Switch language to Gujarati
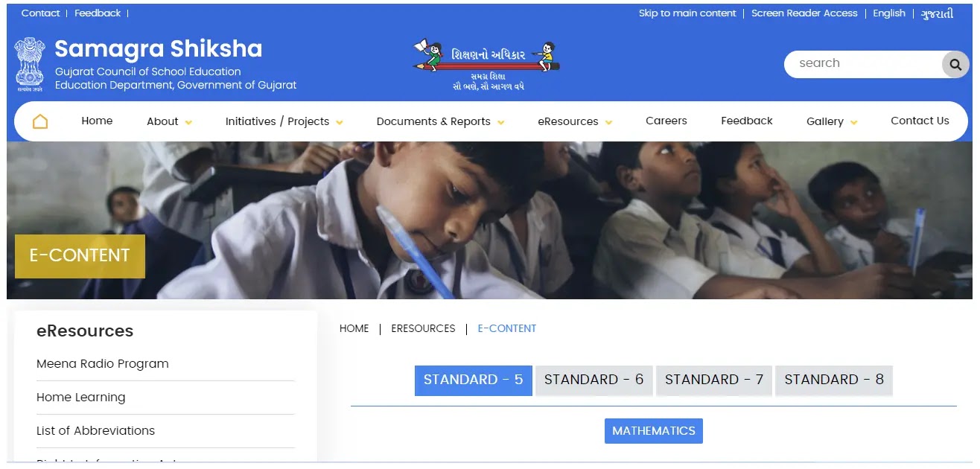The height and width of the screenshot is (469, 980). [937, 13]
